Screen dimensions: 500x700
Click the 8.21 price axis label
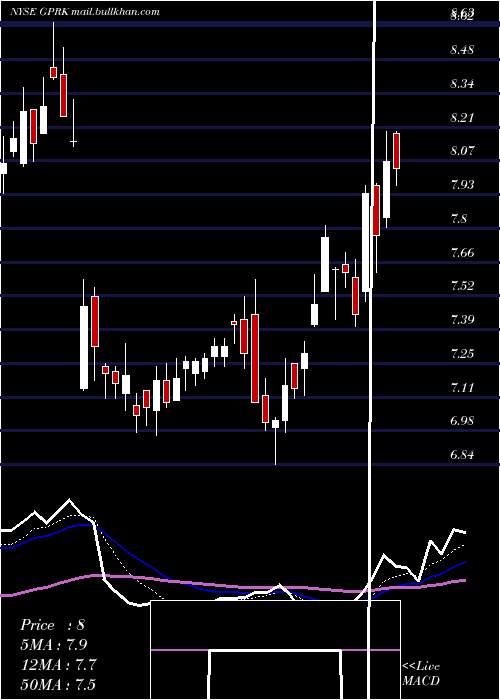[x=462, y=117]
